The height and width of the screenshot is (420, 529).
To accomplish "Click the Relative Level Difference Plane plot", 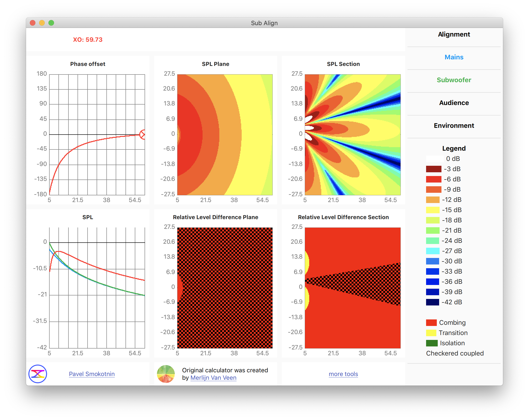I will click(x=225, y=288).
